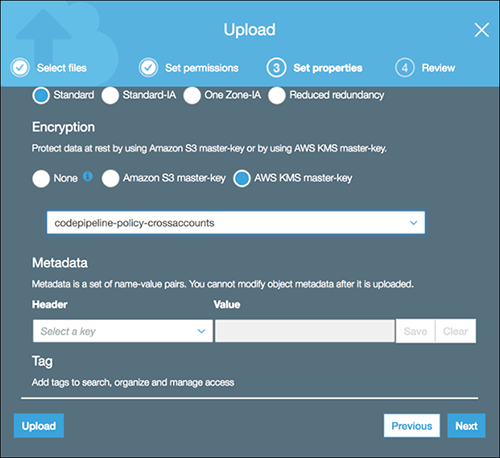Go to the Set permissions step
Image resolution: width=500 pixels, height=458 pixels.
point(202,68)
